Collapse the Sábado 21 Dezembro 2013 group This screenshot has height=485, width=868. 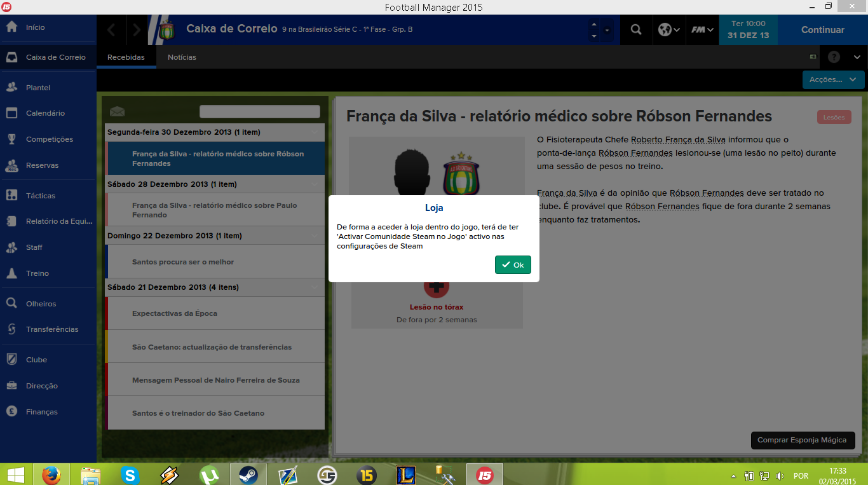(316, 287)
